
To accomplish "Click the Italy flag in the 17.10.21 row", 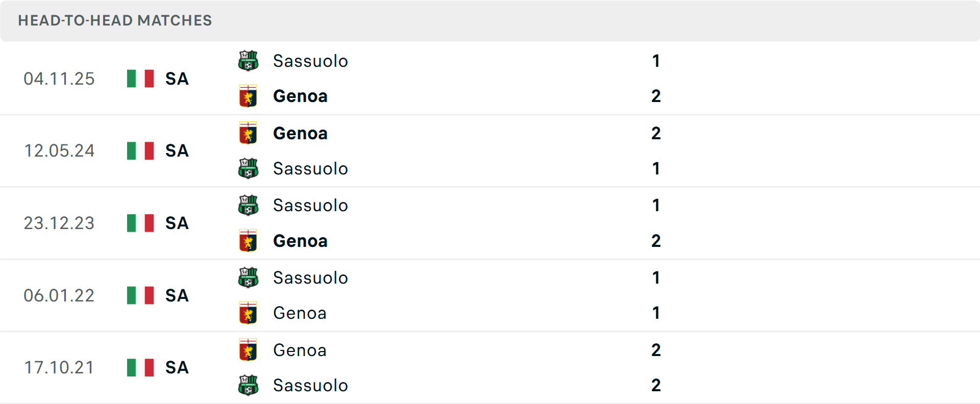I will 140,367.
